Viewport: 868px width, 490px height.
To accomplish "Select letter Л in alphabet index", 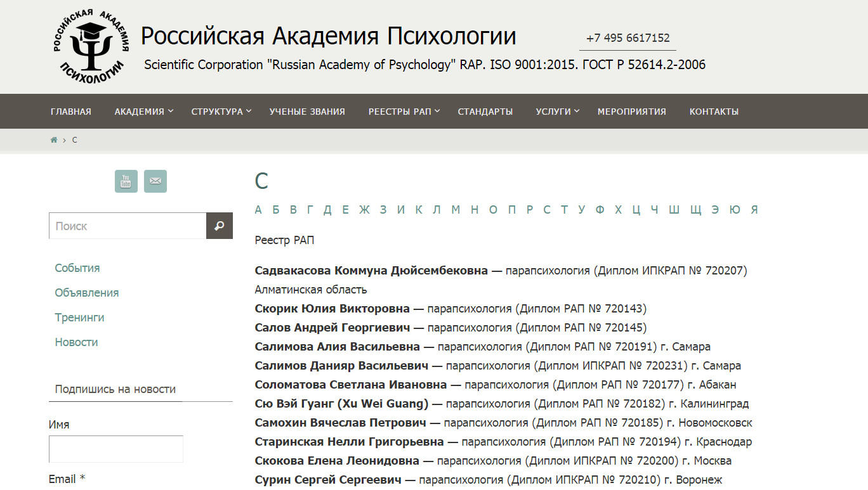I will pos(437,210).
